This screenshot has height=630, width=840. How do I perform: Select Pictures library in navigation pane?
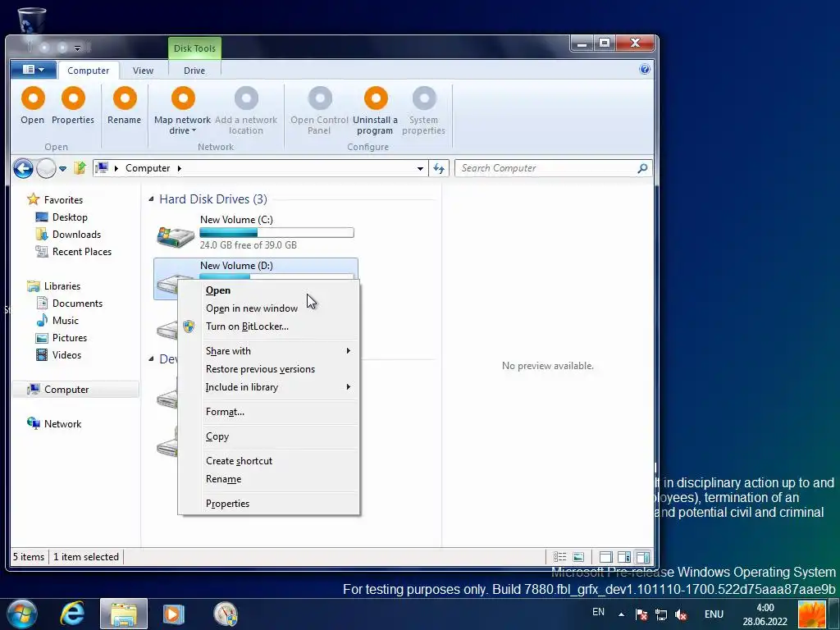pyautogui.click(x=69, y=338)
